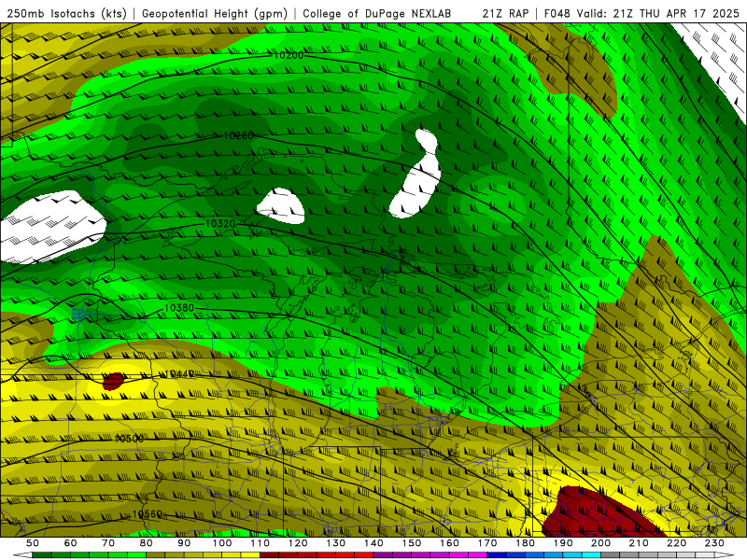
Task: Click the 150 value on the color scale
Action: pyautogui.click(x=412, y=543)
